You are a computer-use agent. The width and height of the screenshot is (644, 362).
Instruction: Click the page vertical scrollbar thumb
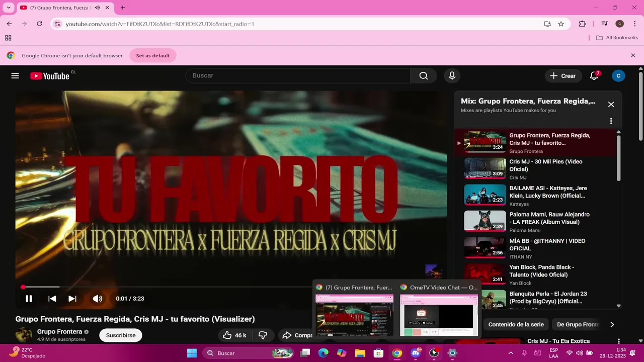click(640, 106)
